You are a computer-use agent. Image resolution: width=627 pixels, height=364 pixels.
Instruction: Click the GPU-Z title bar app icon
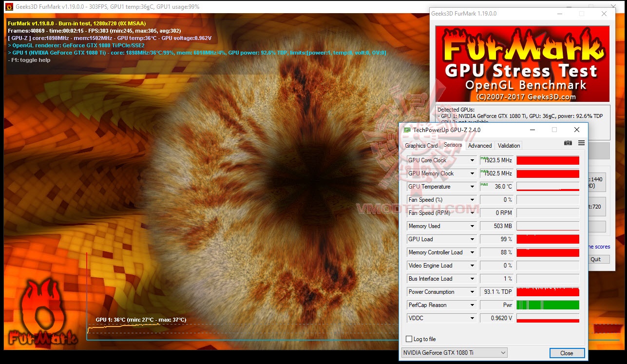click(407, 130)
